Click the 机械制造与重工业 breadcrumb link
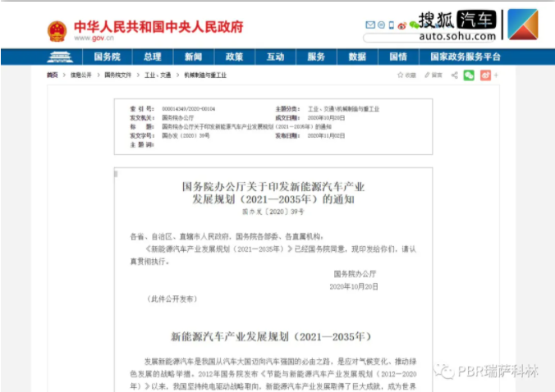Image resolution: width=555 pixels, height=392 pixels. (205, 75)
